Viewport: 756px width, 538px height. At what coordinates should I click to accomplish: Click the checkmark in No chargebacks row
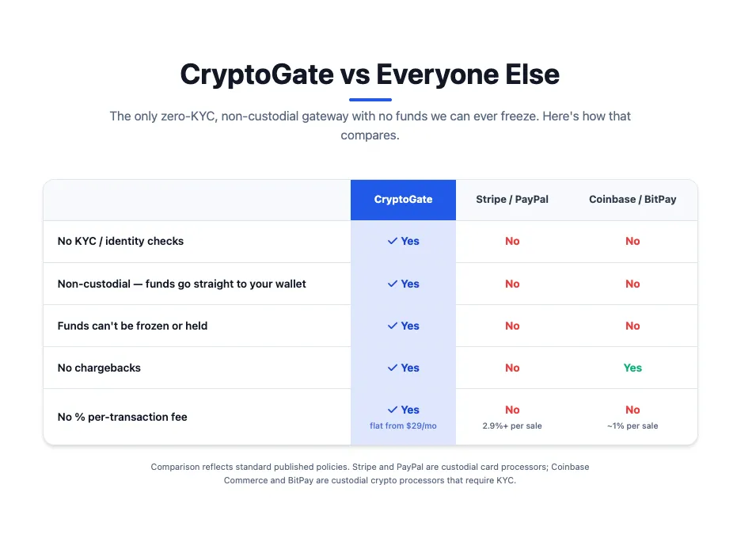[x=393, y=368]
